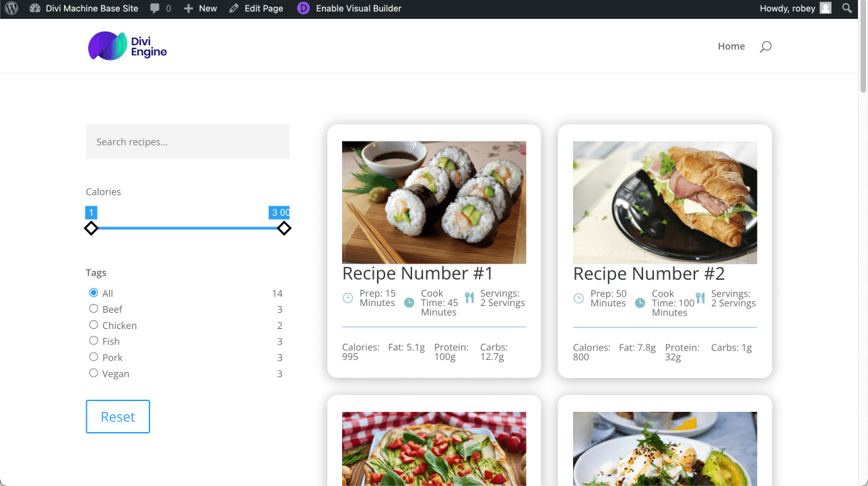The height and width of the screenshot is (486, 868).
Task: Click the Calories filter label
Action: click(104, 192)
